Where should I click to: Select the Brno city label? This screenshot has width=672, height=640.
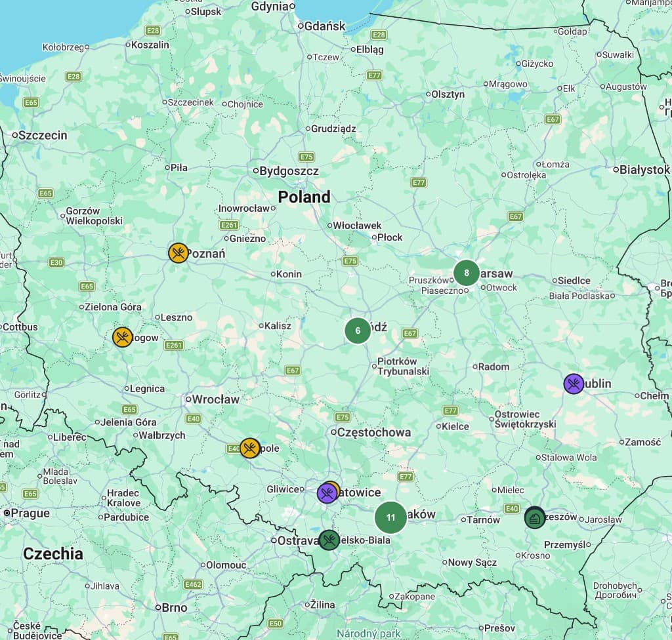(x=175, y=607)
